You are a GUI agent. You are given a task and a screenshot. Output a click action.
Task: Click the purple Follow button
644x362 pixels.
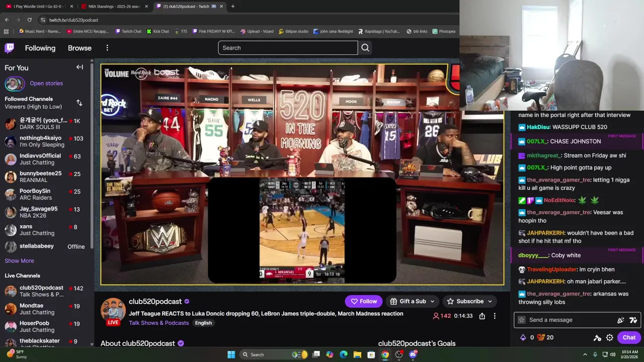coord(364,301)
